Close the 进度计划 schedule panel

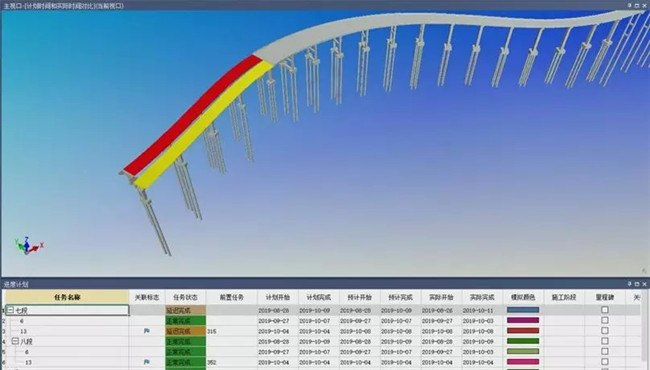pos(644,284)
